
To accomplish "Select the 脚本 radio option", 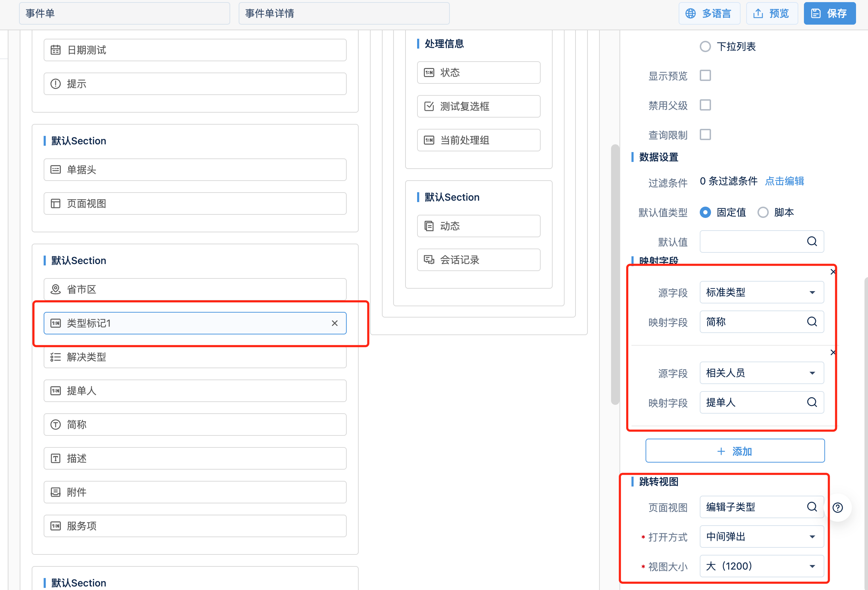I will pyautogui.click(x=763, y=212).
